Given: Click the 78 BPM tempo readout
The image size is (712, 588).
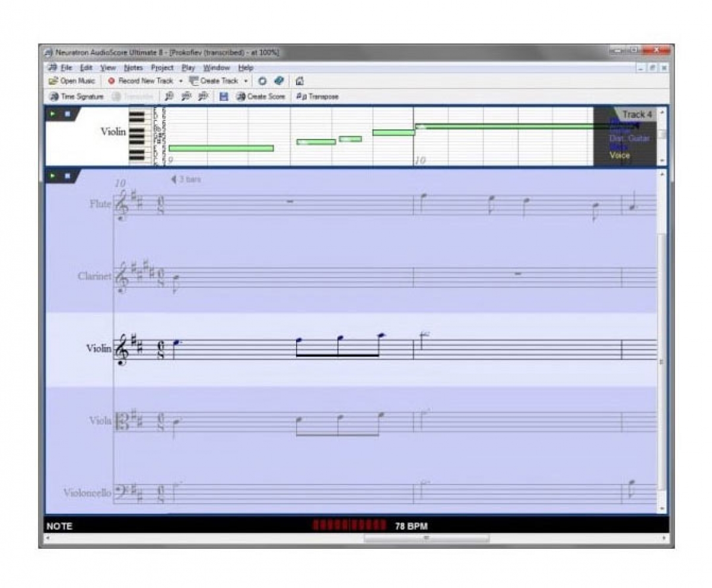Looking at the screenshot, I should [411, 526].
